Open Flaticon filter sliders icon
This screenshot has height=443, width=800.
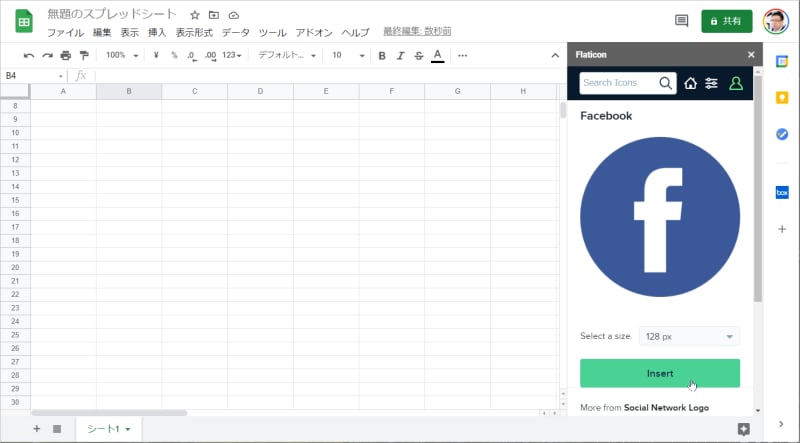tap(712, 83)
